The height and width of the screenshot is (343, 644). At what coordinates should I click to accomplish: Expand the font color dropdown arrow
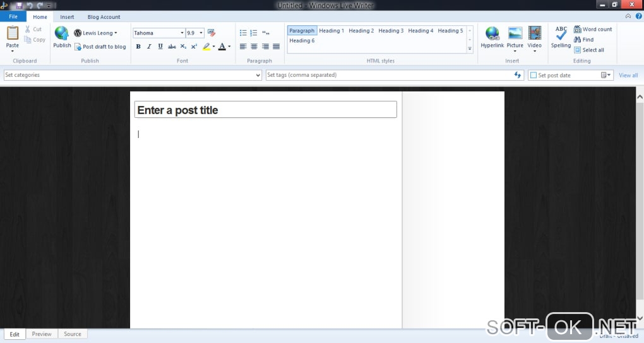pyautogui.click(x=229, y=47)
